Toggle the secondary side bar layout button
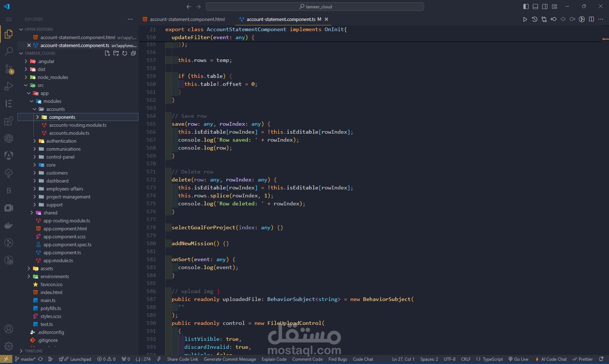Viewport: 609px width, 364px height. [x=545, y=7]
